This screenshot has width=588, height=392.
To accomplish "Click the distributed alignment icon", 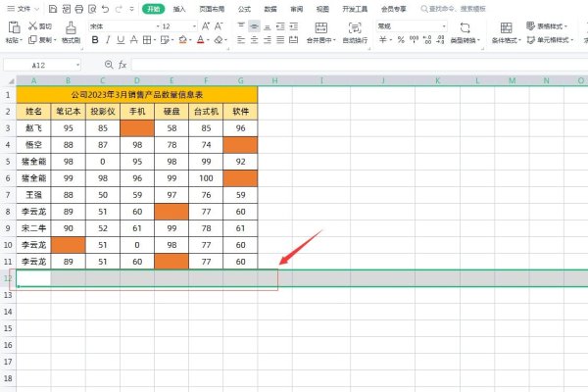I will pos(294,40).
